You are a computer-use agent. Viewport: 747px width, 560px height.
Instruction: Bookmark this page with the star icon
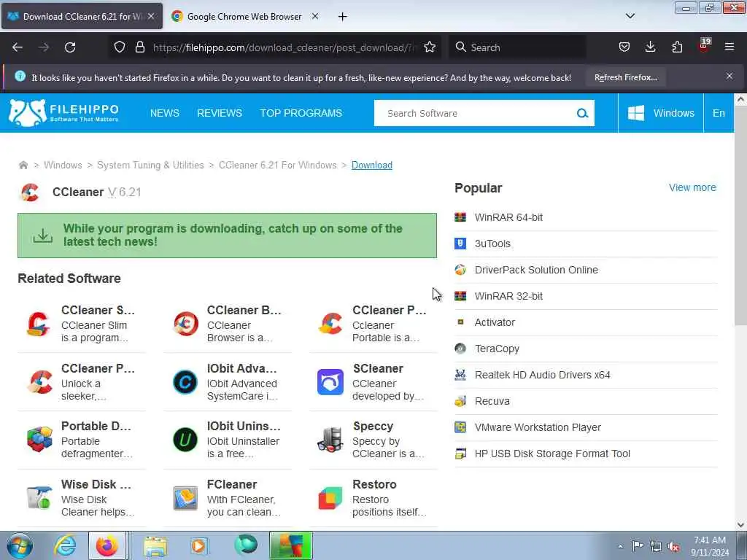click(x=430, y=47)
